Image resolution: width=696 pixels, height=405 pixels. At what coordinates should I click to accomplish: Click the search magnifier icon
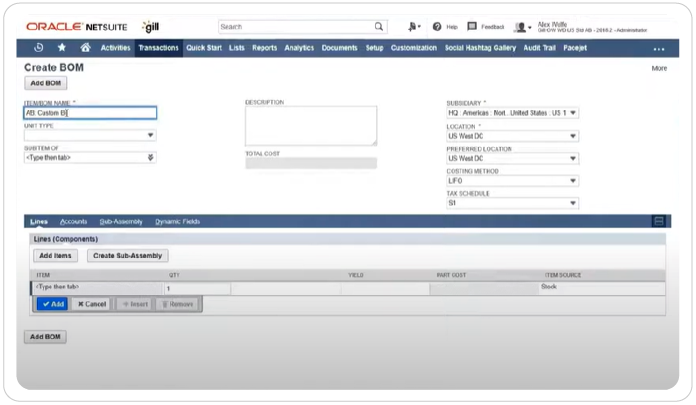point(379,27)
